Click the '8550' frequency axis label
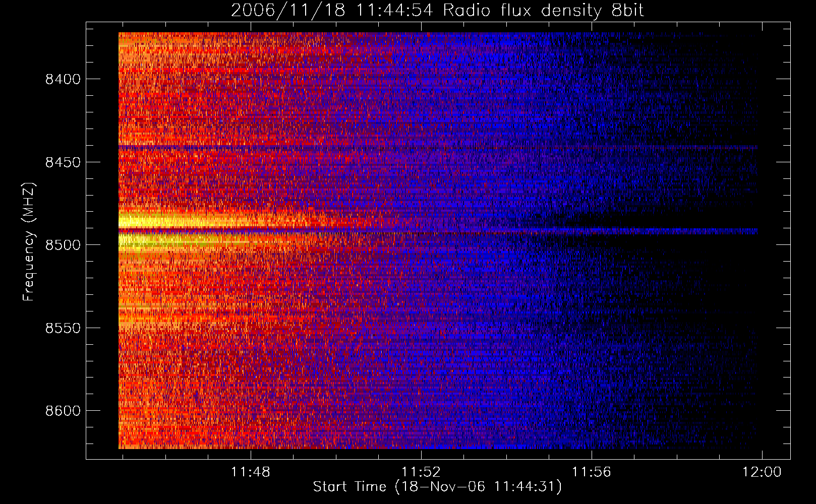The image size is (816, 504). point(63,328)
